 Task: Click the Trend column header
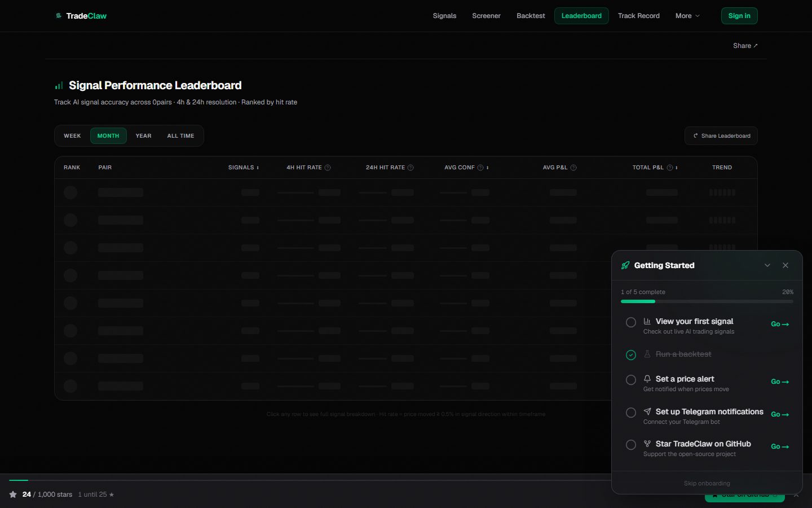pyautogui.click(x=722, y=168)
